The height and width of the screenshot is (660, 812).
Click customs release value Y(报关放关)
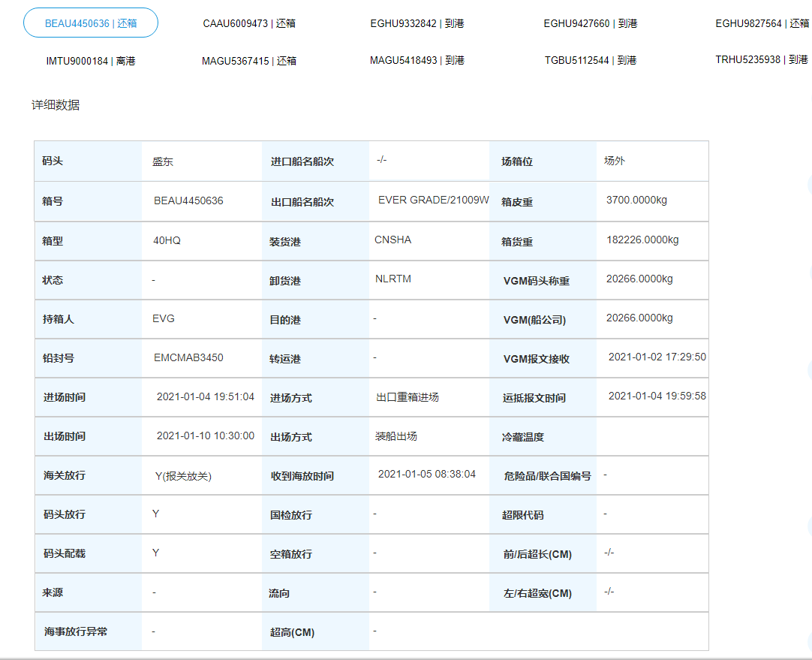coord(183,476)
